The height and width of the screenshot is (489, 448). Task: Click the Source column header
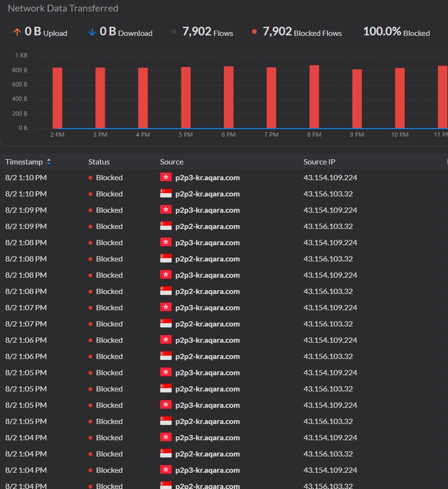tap(172, 162)
